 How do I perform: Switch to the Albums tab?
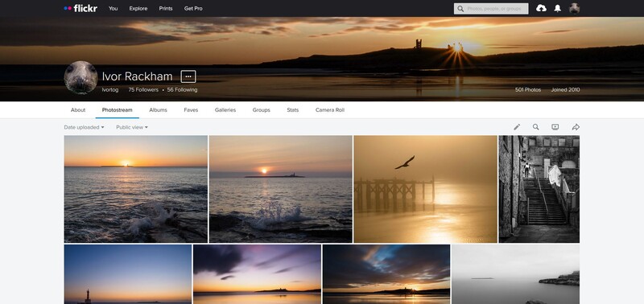pos(158,110)
